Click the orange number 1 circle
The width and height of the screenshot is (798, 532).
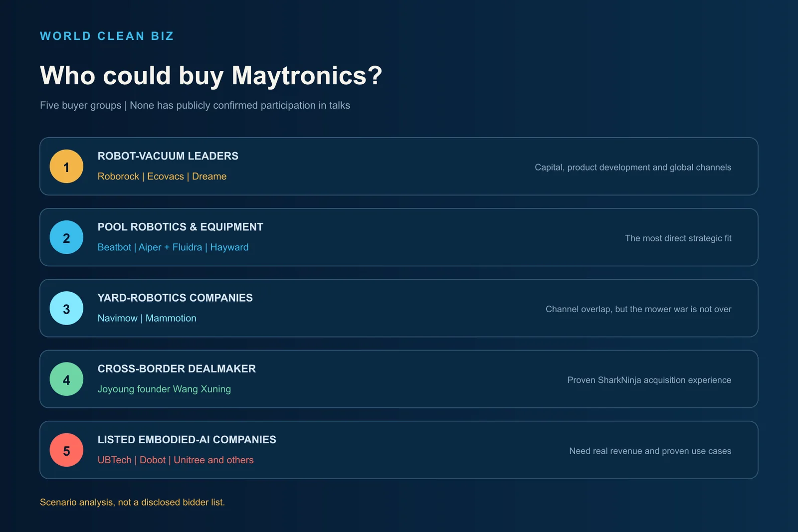pyautogui.click(x=66, y=167)
